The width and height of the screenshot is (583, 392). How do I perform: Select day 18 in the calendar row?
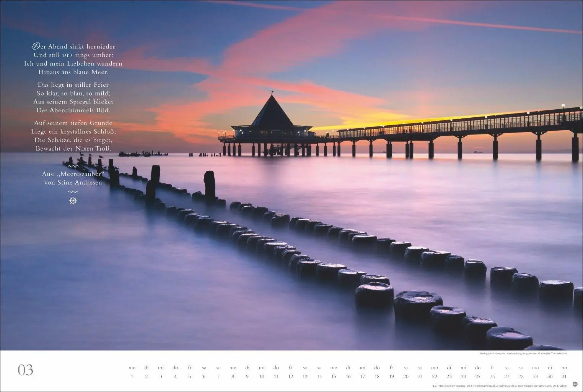pyautogui.click(x=377, y=376)
